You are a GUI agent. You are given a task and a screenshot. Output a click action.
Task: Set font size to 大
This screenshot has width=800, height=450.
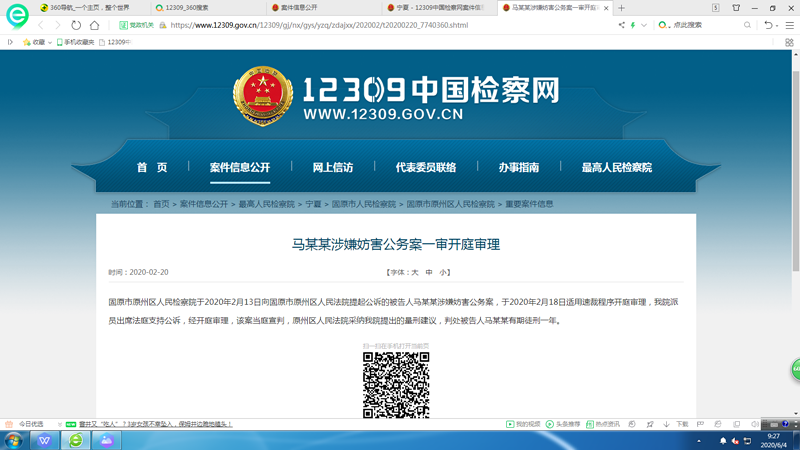coord(415,272)
